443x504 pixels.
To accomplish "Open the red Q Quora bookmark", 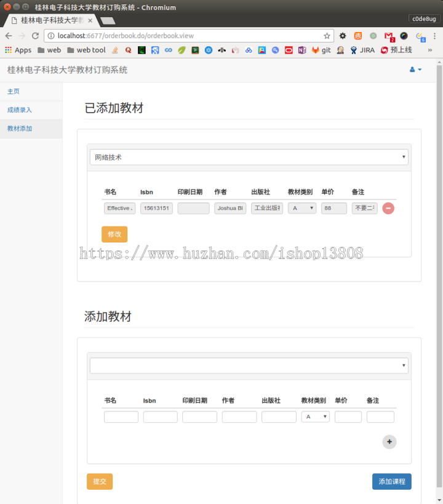I will click(128, 50).
